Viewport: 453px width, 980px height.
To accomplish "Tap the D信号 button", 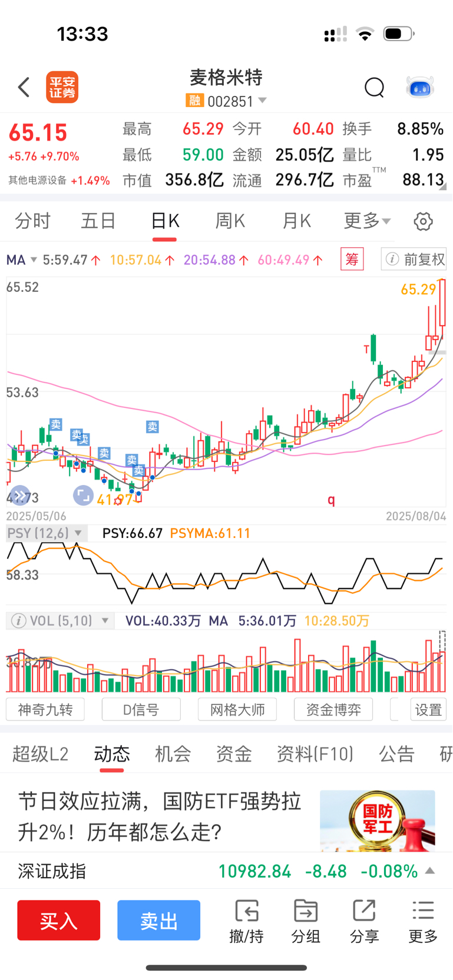I will [x=141, y=709].
